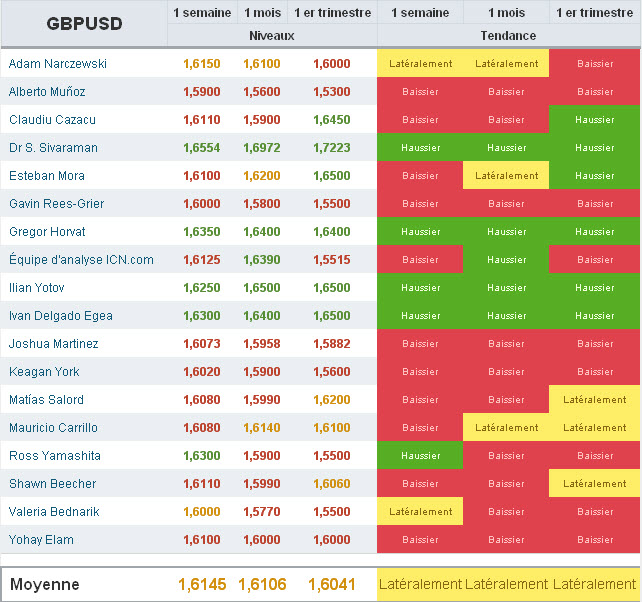642x602 pixels.
Task: Select Dr S. Sivaraman's 1,6554 value
Action: coord(202,147)
